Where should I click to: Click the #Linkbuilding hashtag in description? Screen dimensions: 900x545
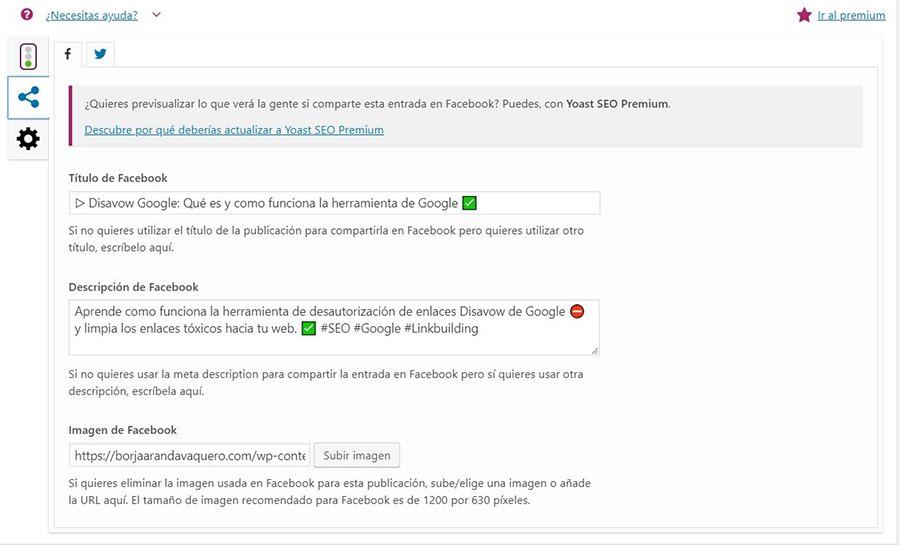(x=441, y=329)
